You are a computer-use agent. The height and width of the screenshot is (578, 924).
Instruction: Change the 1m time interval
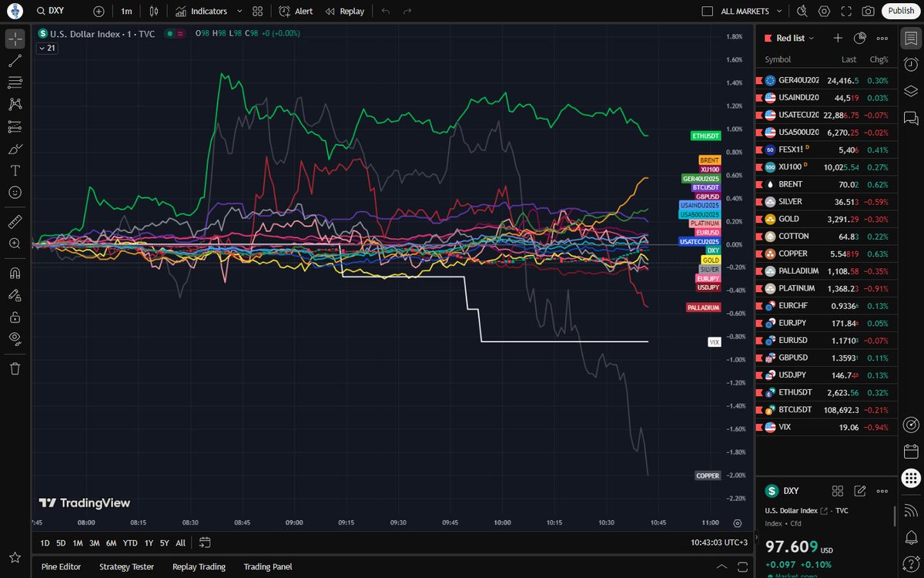126,12
